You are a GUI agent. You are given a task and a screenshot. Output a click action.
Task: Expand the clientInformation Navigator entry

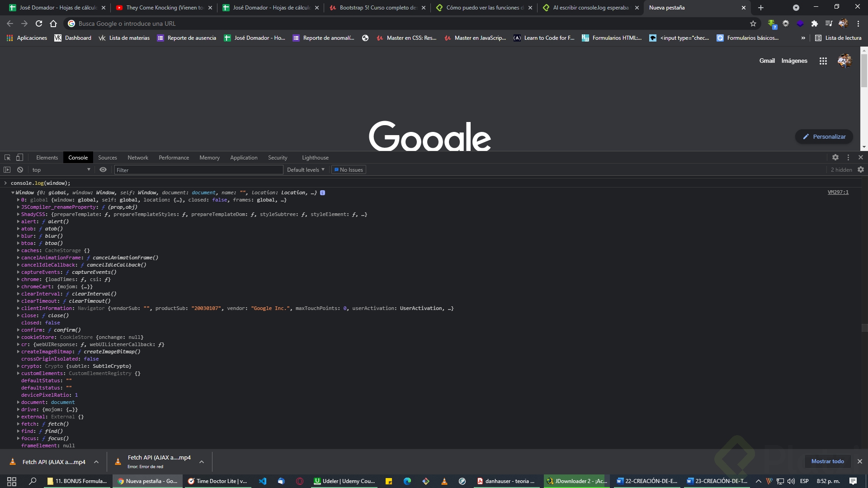point(18,309)
